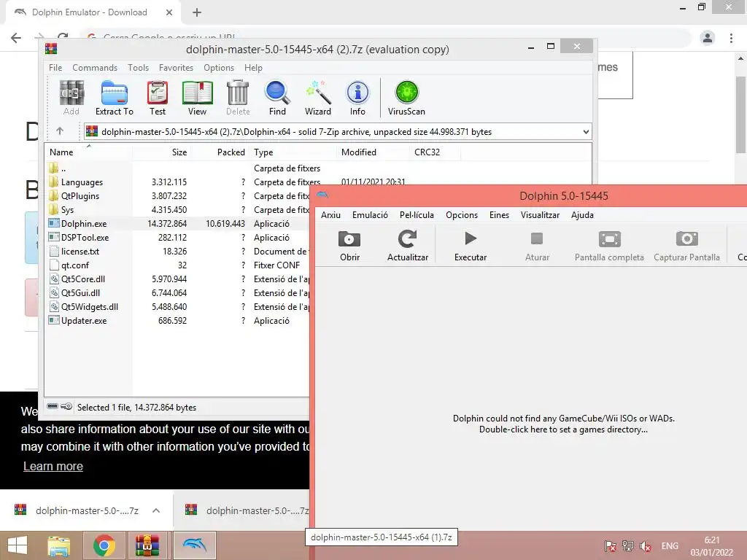Image resolution: width=747 pixels, height=560 pixels.
Task: Launch the Wizard wand icon
Action: point(318,98)
